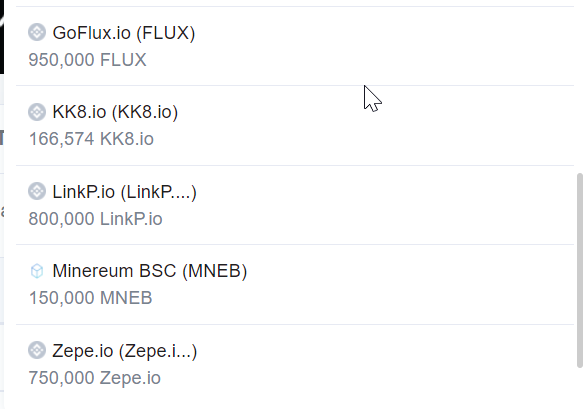Click the 150,000 MNEB balance text
This screenshot has height=409, width=587.
[91, 298]
